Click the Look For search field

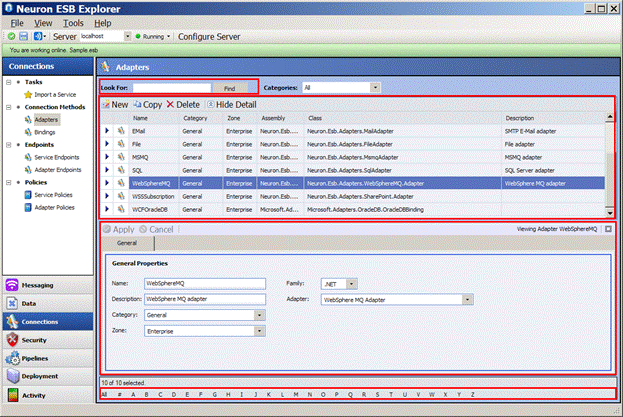[172, 88]
